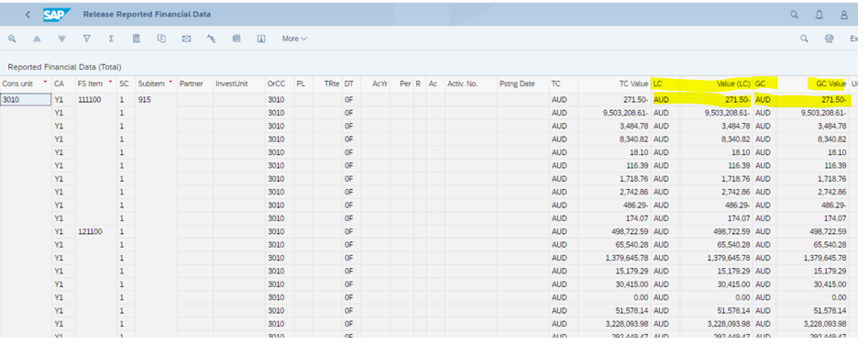This screenshot has height=345, width=868.
Task: Click TC Value cell 498,722.59
Action: coord(614,231)
